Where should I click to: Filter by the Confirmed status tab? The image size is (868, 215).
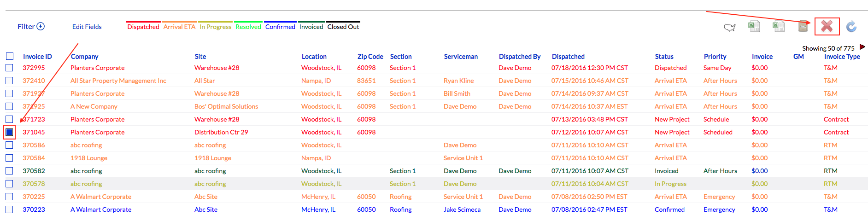tap(280, 27)
